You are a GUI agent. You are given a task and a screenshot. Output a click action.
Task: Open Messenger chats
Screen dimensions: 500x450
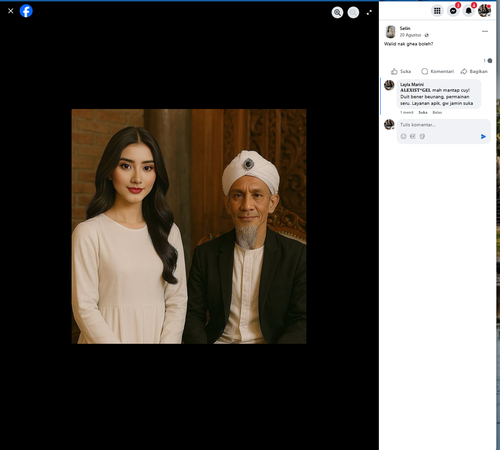[x=453, y=11]
